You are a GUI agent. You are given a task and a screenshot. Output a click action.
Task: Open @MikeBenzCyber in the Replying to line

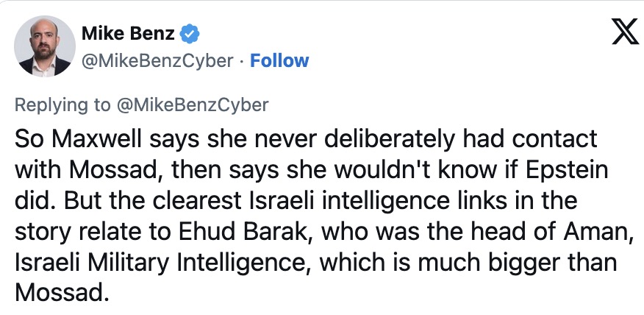pos(193,105)
